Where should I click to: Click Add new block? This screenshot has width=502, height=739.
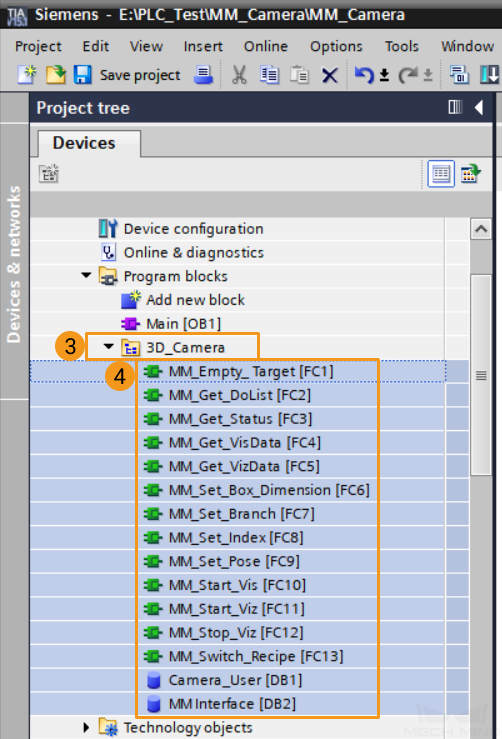(195, 300)
